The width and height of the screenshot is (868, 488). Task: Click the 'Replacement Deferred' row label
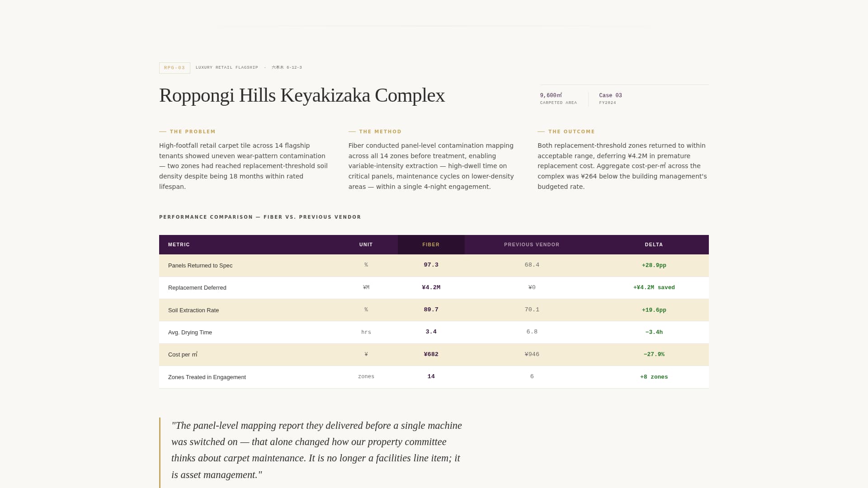pyautogui.click(x=197, y=288)
